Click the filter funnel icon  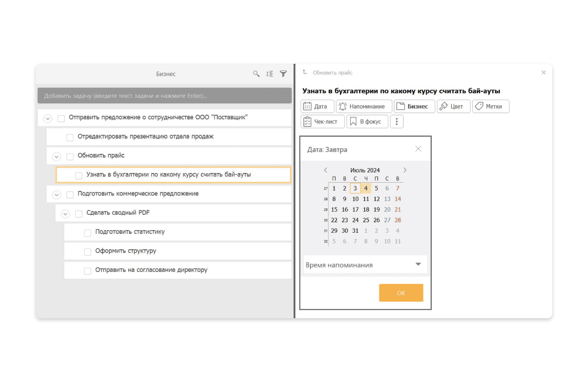coord(283,73)
